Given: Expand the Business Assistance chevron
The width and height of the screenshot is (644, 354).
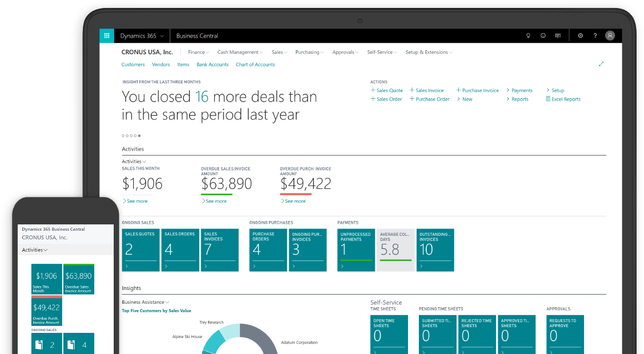Looking at the screenshot, I should pos(167,302).
